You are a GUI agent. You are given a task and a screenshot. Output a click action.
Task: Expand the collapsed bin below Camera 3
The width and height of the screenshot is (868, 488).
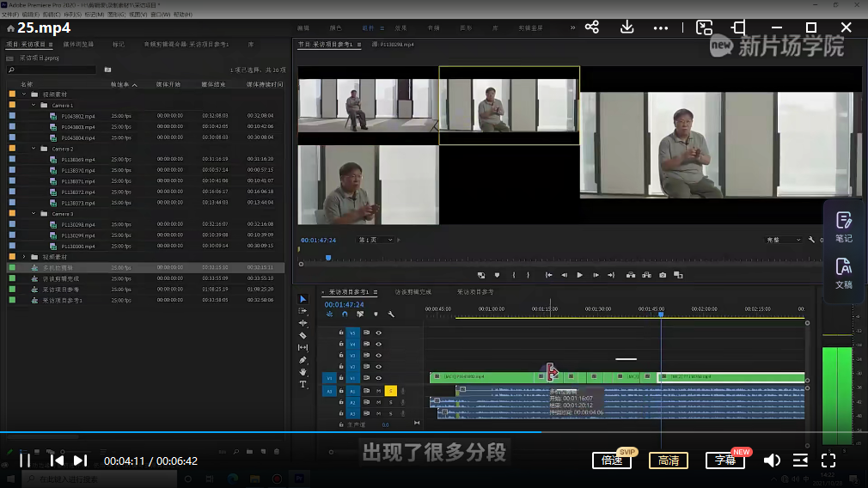tap(24, 257)
